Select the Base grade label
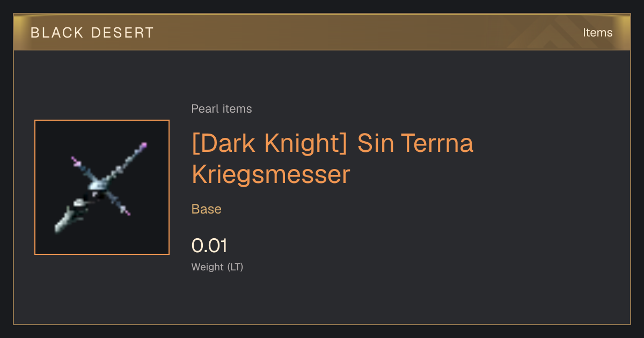Image resolution: width=644 pixels, height=338 pixels. point(207,209)
